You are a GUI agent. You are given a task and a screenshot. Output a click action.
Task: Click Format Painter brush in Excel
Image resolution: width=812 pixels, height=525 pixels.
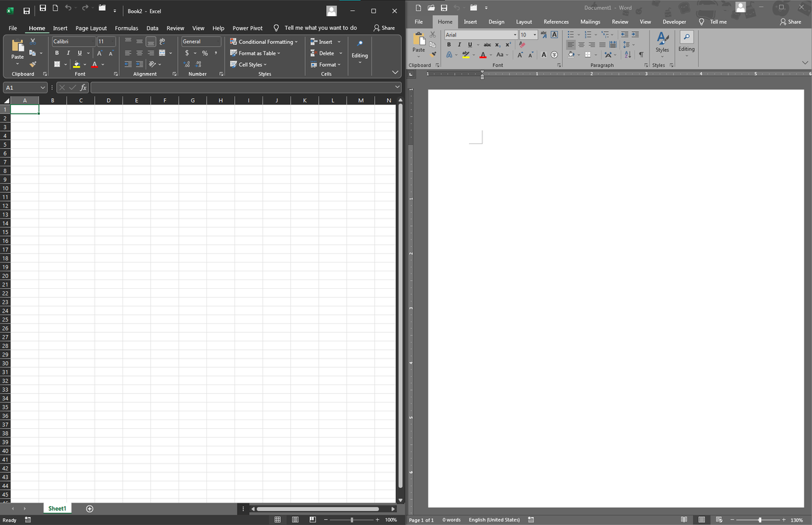pos(32,64)
